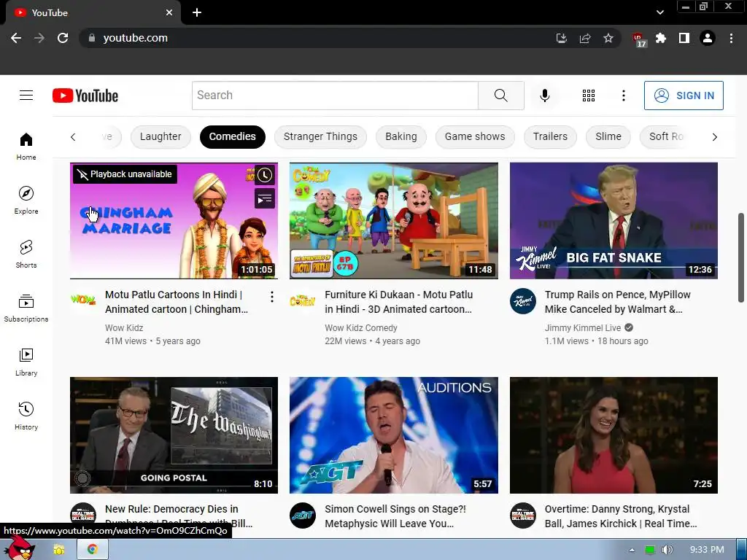Open Jimmy Kimmel Live channel name link
747x560 pixels.
[583, 327]
